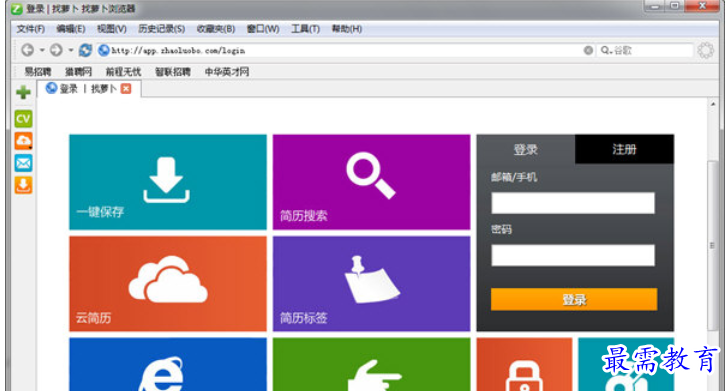Open the 历史记录(S) menu

(162, 29)
